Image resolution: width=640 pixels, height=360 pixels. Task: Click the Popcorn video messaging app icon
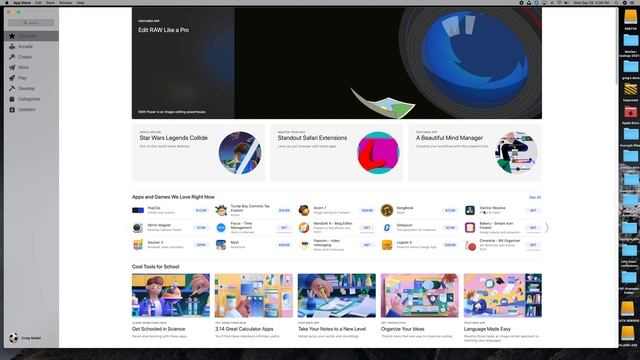[304, 244]
